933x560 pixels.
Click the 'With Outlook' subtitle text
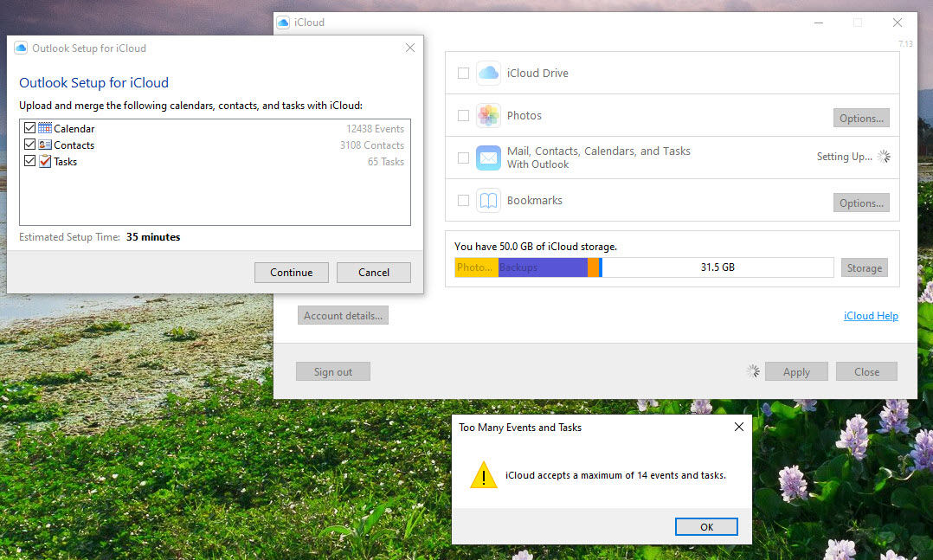538,164
